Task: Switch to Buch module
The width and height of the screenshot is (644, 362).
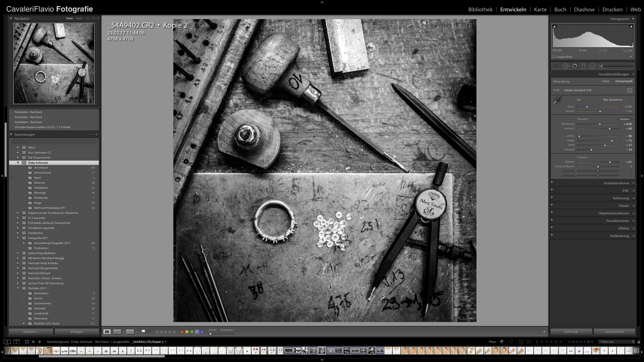Action: [x=560, y=10]
